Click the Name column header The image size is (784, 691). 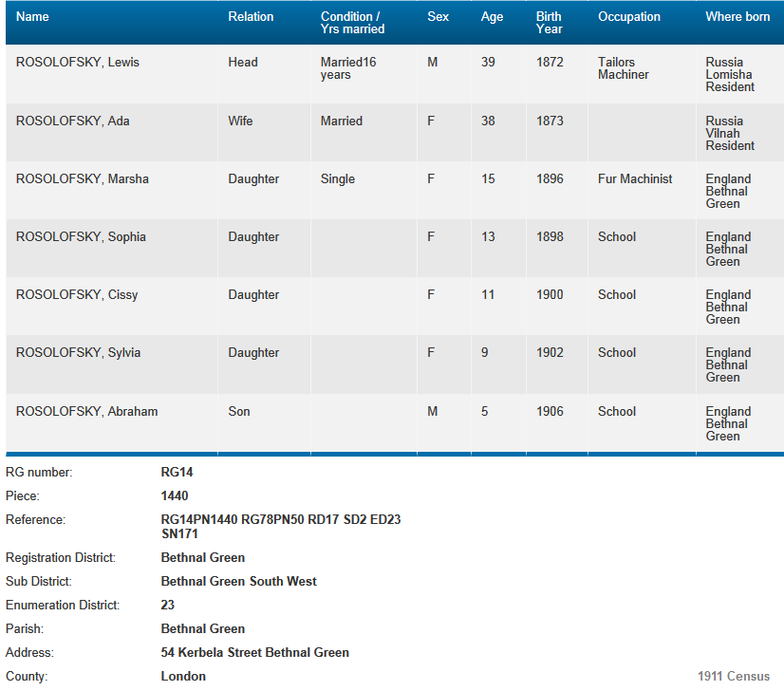(32, 17)
